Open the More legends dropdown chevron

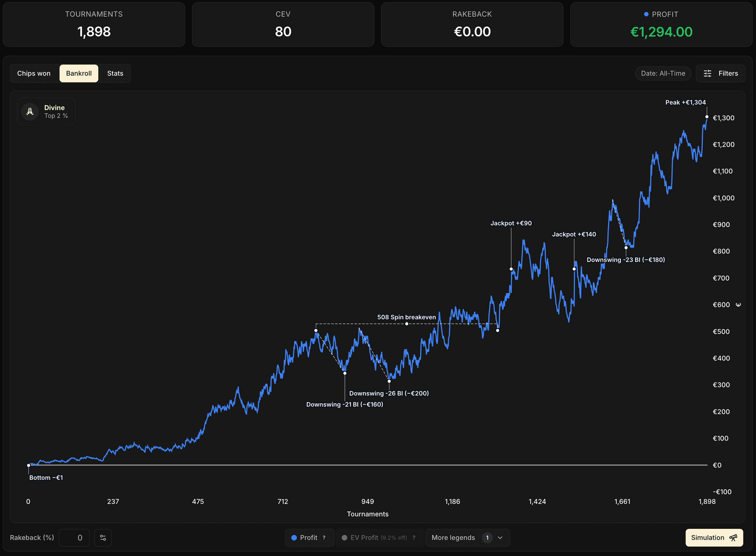click(500, 537)
